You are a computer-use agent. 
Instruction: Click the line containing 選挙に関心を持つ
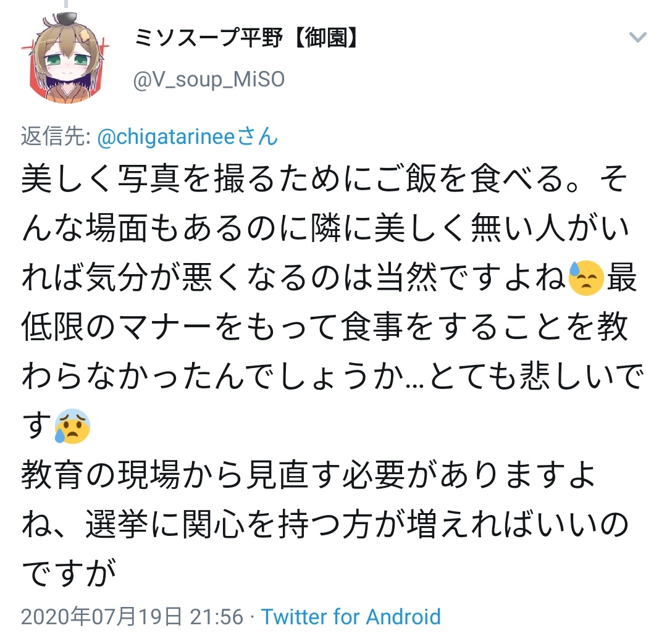[x=325, y=524]
